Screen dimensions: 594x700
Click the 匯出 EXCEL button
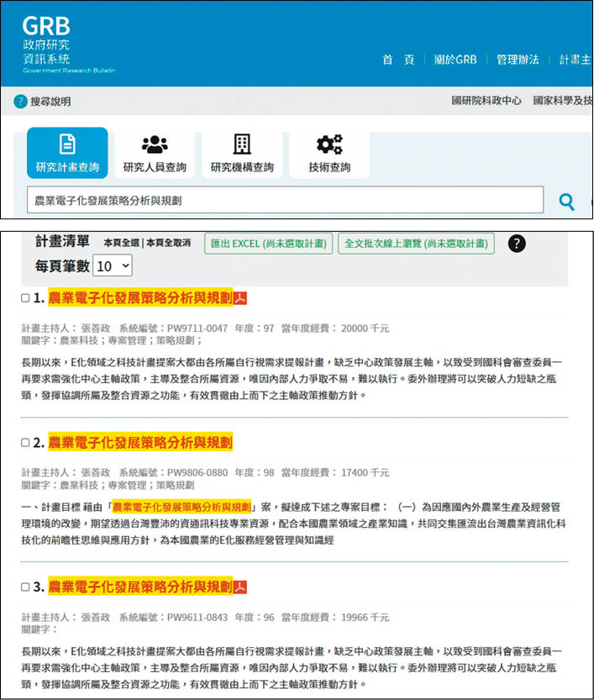269,244
